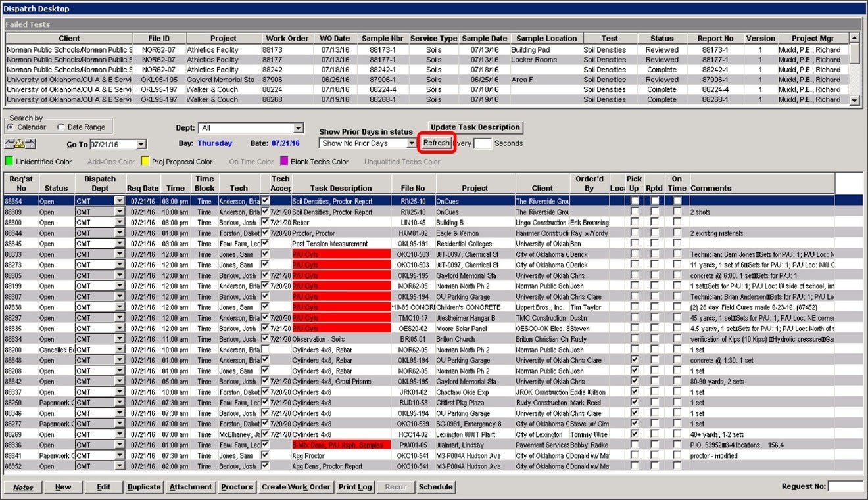Click the magenta Blank Techs Color swatch
Screen dimensions: 868x500
[x=285, y=161]
